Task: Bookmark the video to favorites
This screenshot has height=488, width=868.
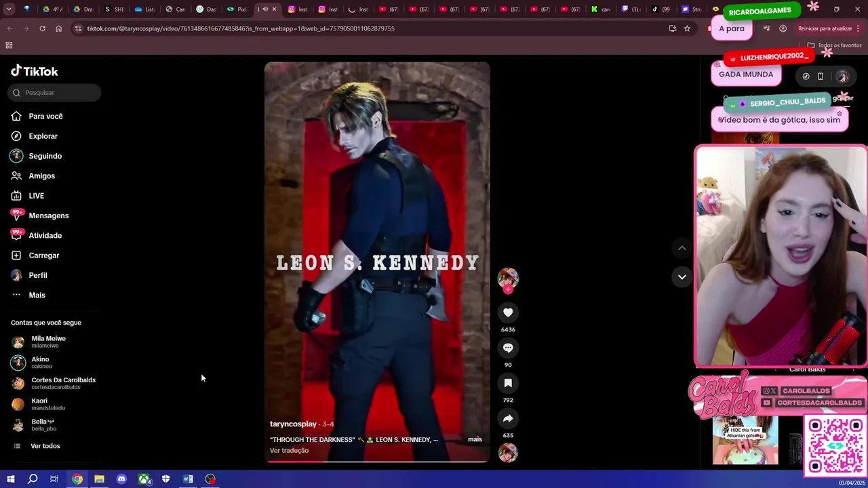Action: point(508,383)
